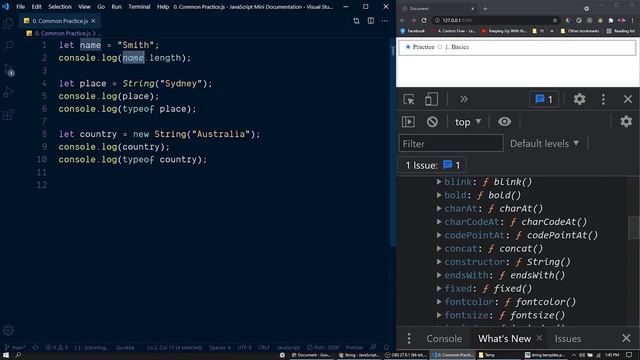Click the console Filter input field

click(x=451, y=144)
